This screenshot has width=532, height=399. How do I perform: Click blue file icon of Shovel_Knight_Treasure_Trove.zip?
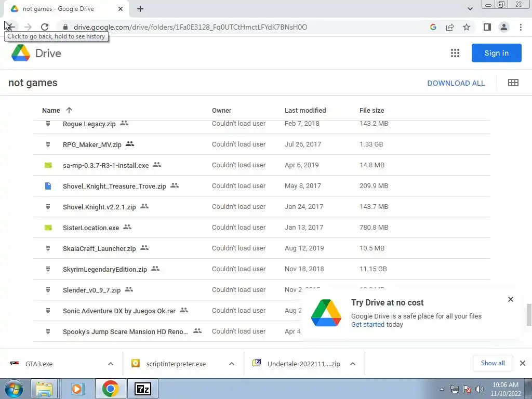click(48, 186)
